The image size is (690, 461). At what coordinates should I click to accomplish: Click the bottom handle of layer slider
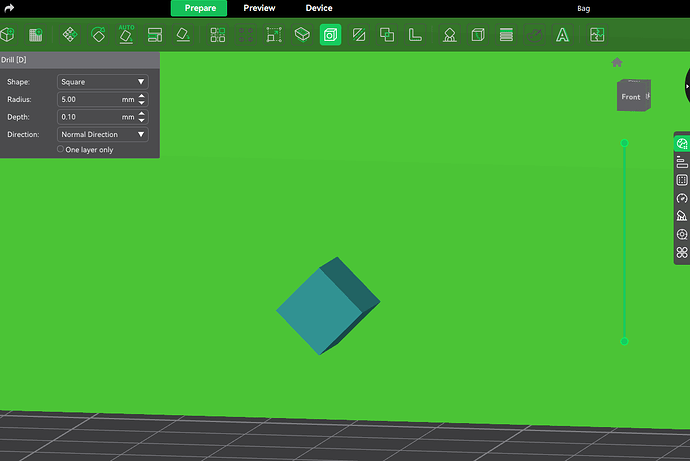624,341
